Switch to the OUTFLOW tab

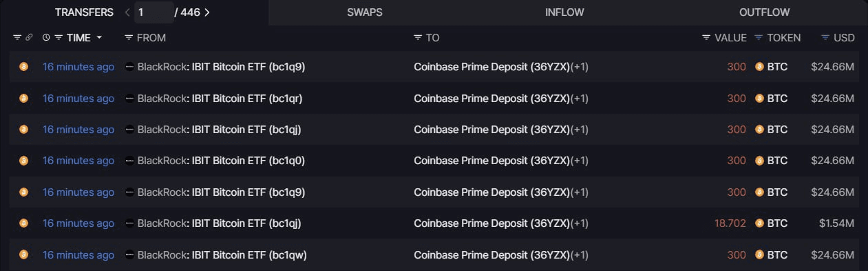[764, 12]
